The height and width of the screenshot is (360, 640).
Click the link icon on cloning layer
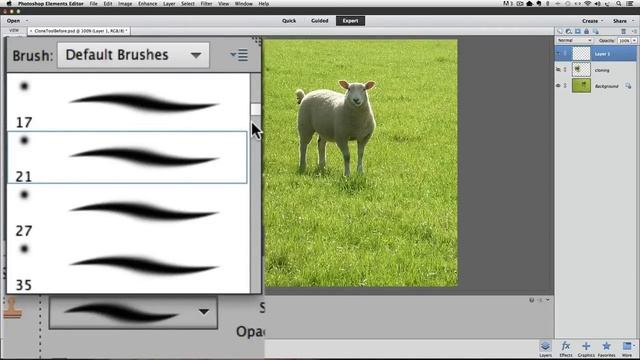565,70
